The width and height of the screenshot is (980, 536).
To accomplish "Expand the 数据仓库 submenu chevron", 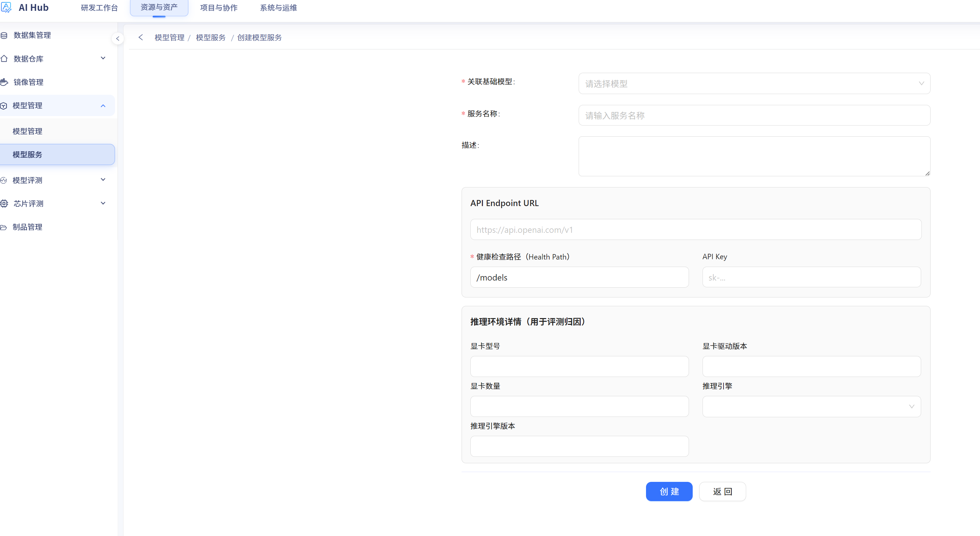I will tap(103, 58).
